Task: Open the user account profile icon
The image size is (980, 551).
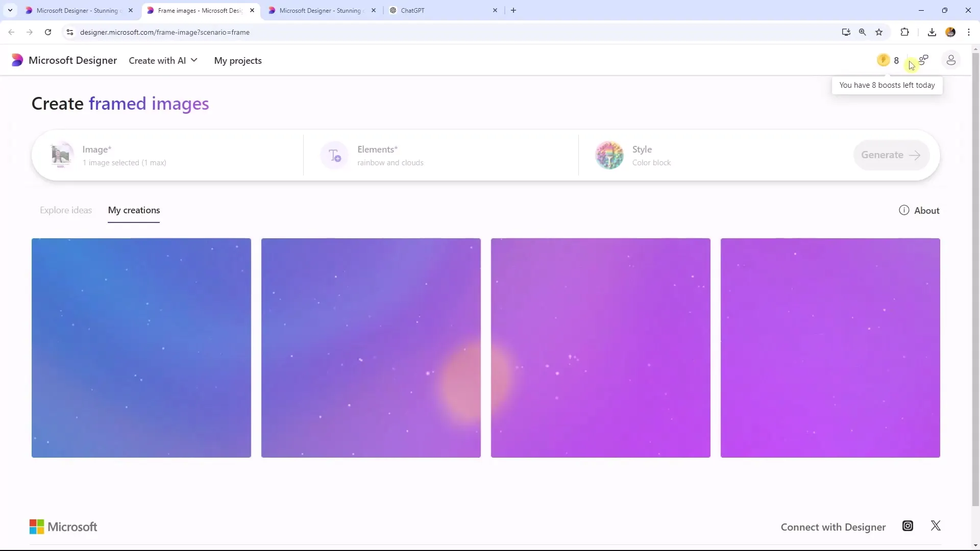Action: point(950,60)
